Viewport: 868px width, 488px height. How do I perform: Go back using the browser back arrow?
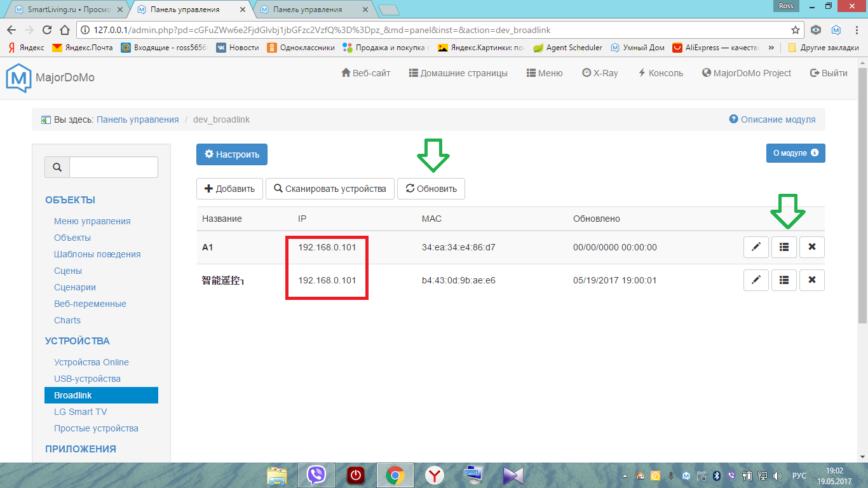[11, 30]
